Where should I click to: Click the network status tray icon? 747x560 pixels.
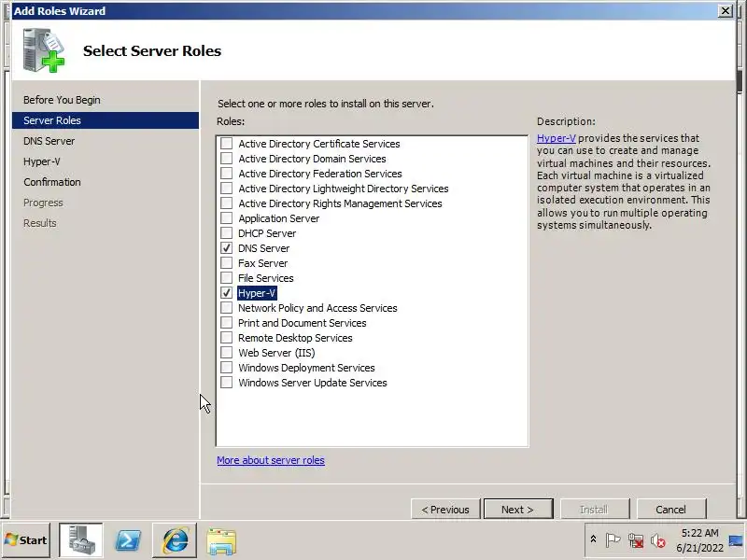pos(636,540)
